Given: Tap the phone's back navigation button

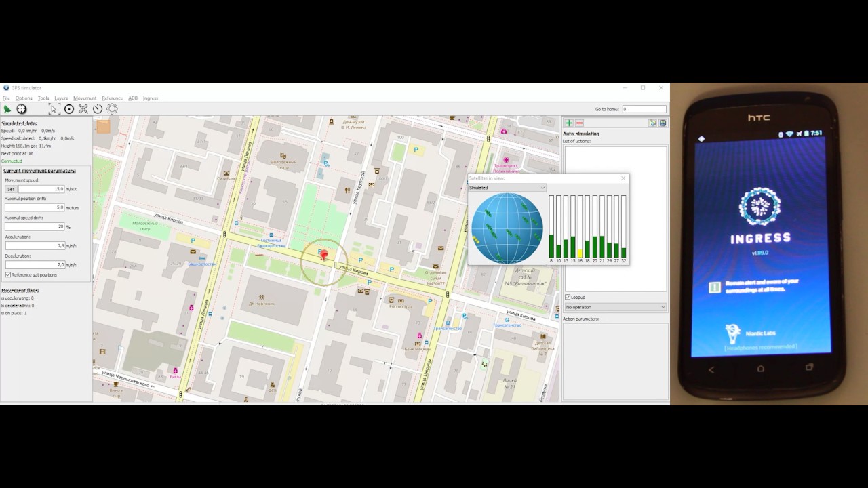Looking at the screenshot, I should 711,369.
